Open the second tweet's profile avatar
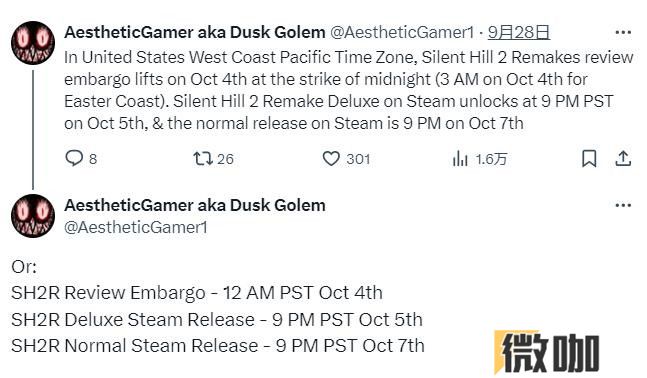 [33, 216]
